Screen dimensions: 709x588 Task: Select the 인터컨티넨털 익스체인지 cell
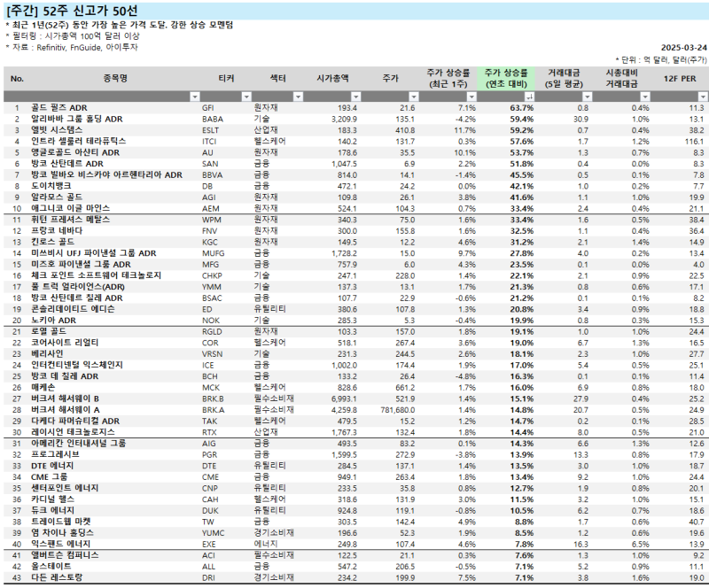point(77,365)
